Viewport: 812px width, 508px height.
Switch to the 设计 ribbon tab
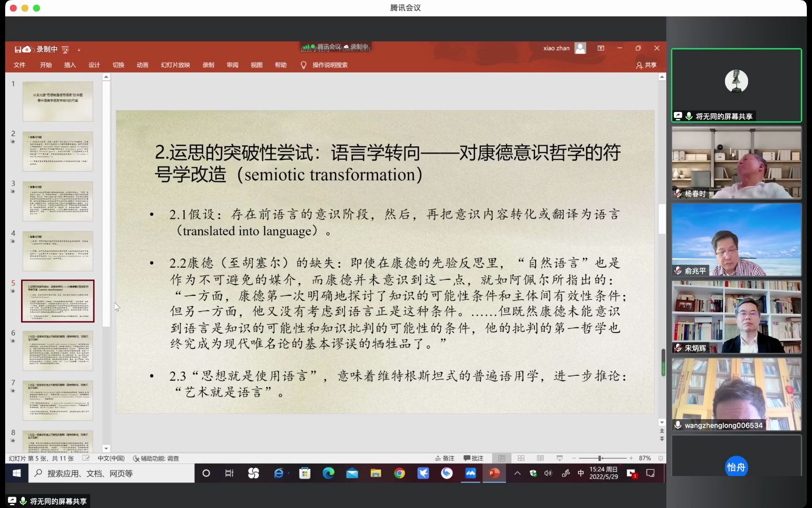[94, 65]
